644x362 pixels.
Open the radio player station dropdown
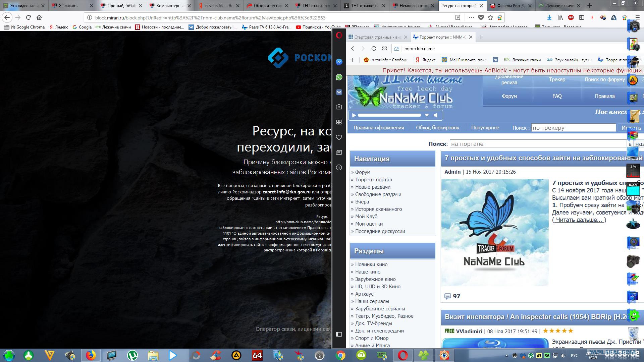pos(427,115)
